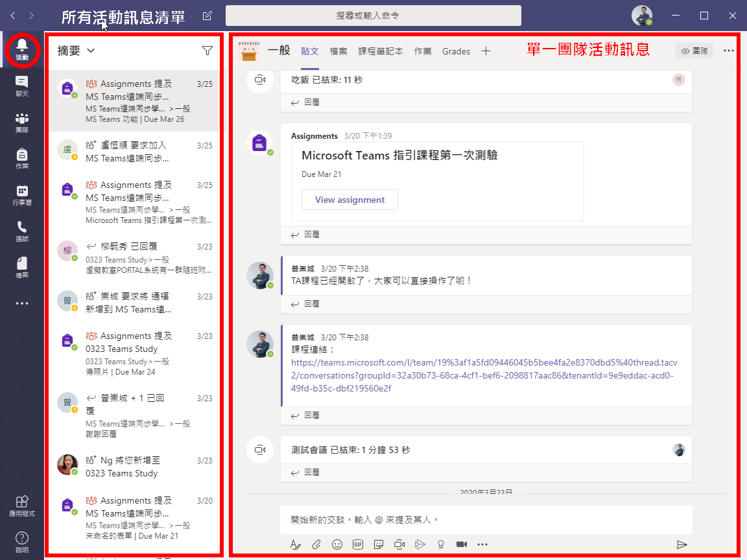Screen dimensions: 747x560
Task: Go back with the left arrow
Action: (13, 16)
